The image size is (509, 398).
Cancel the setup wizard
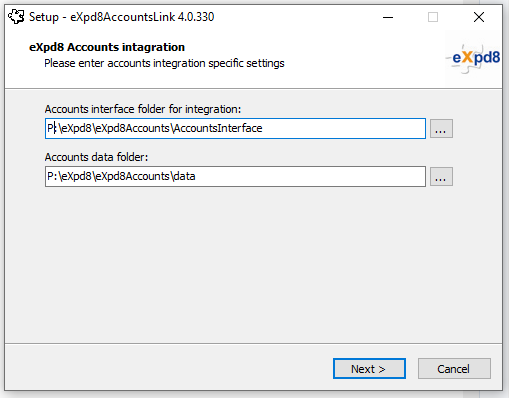pyautogui.click(x=454, y=369)
